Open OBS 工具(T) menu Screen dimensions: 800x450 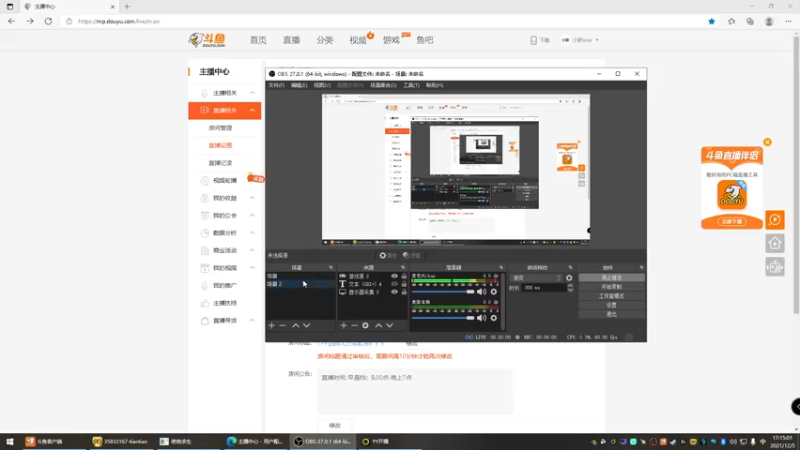point(411,85)
